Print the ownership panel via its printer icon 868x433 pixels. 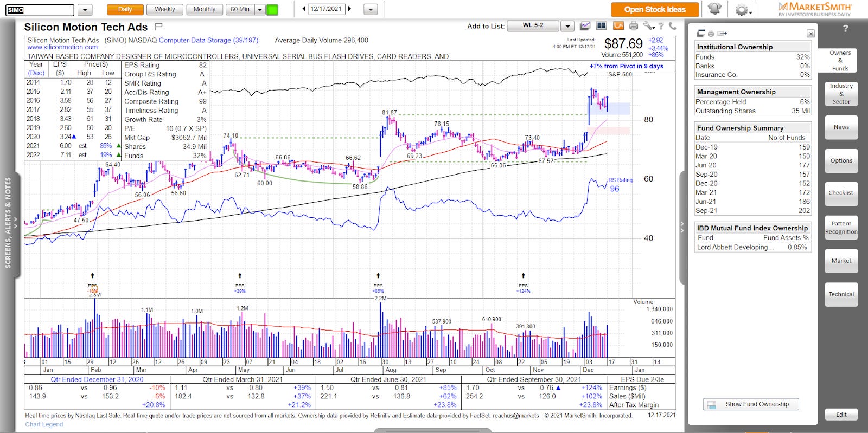coord(711,34)
